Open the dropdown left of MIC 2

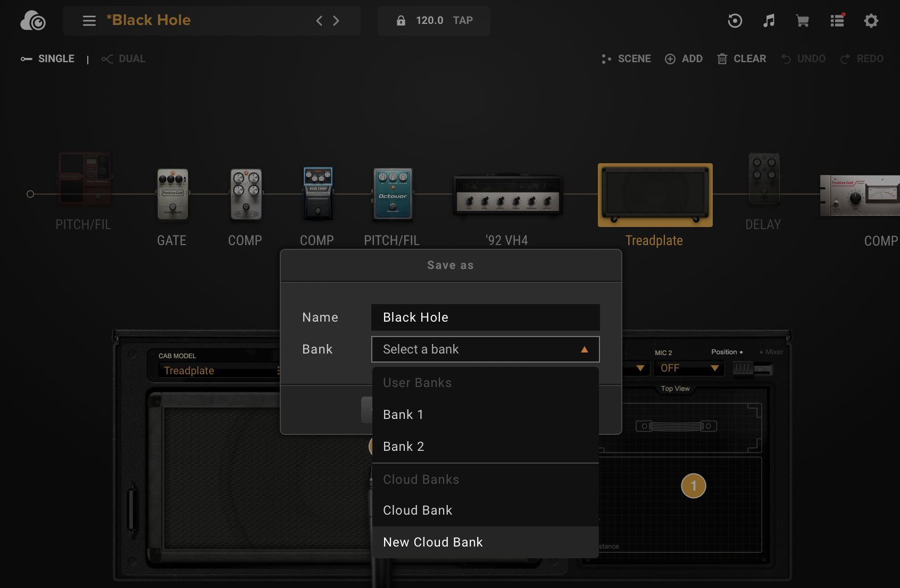point(636,368)
